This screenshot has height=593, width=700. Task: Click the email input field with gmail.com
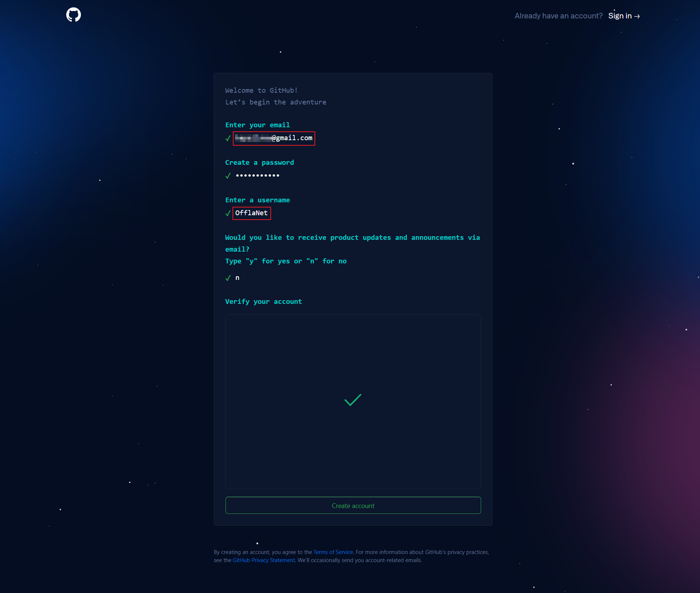[274, 138]
